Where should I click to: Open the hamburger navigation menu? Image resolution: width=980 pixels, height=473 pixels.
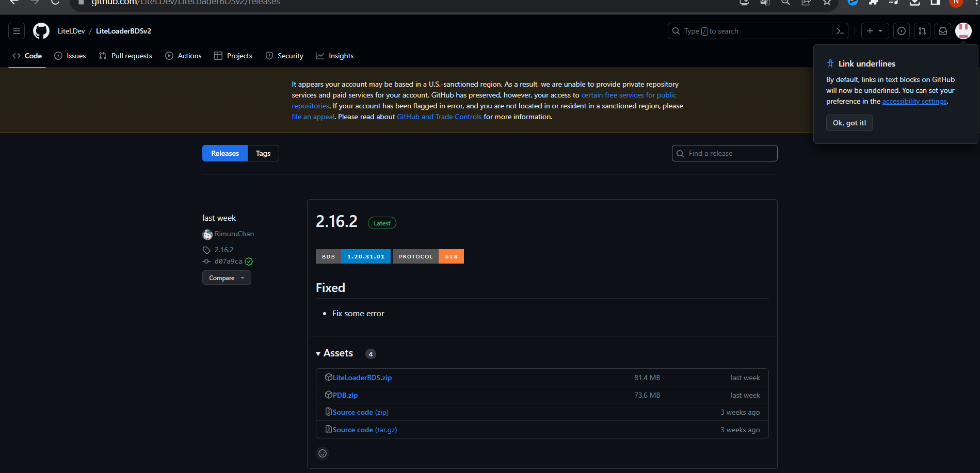[17, 31]
